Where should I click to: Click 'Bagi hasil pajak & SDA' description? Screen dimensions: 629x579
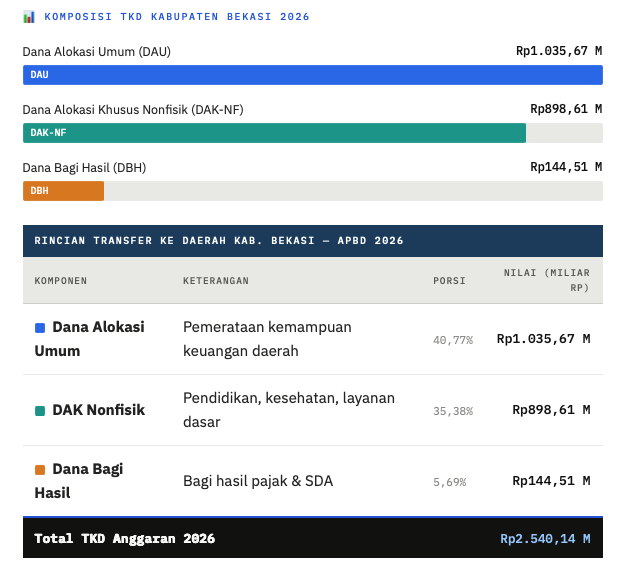point(258,481)
